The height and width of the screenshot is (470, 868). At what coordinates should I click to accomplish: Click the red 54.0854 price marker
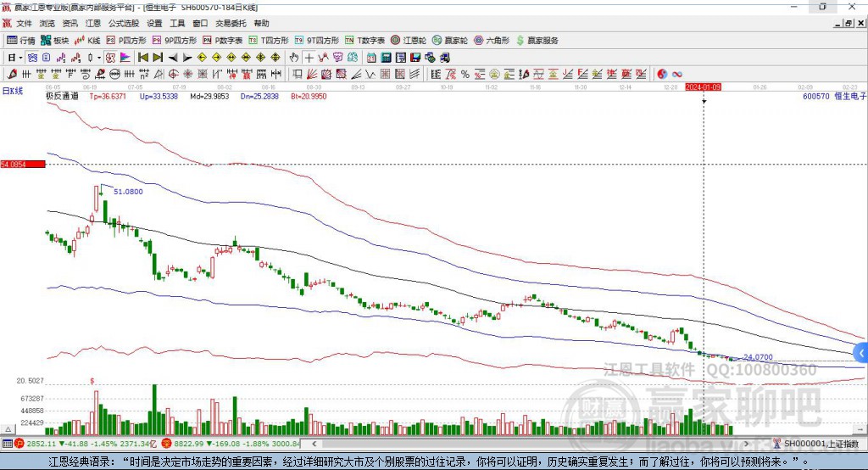tap(23, 164)
